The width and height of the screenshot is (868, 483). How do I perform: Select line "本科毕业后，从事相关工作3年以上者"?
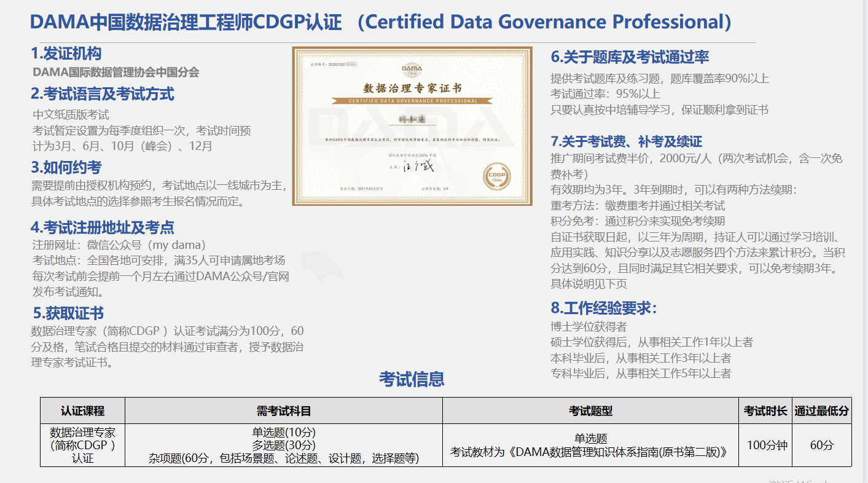[x=641, y=358]
